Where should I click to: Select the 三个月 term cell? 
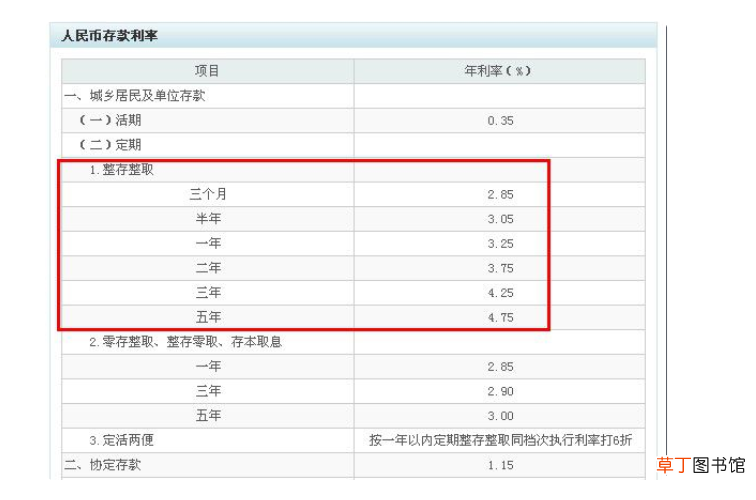(208, 194)
